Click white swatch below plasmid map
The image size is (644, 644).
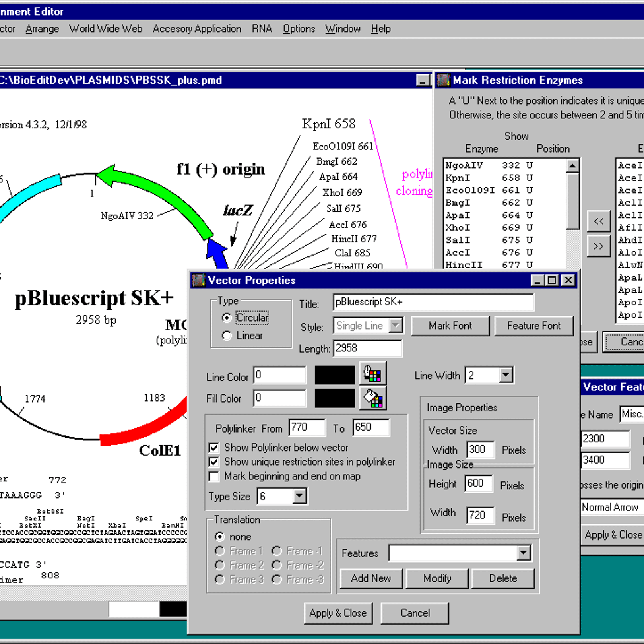pyautogui.click(x=134, y=609)
